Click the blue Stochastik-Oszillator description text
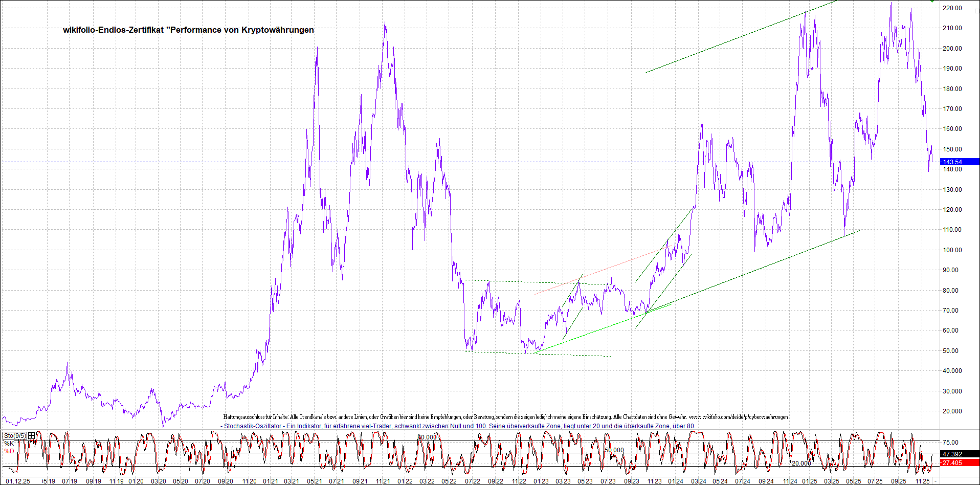The image size is (980, 485). pos(459,426)
